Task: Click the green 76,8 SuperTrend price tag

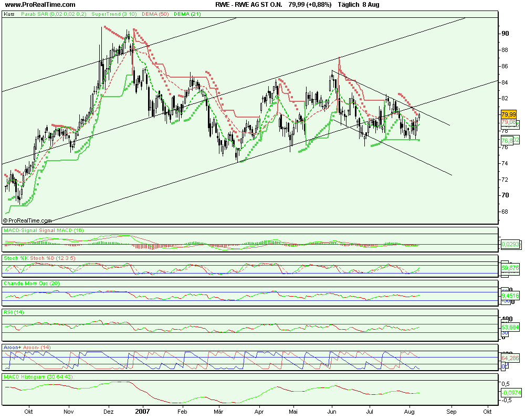Action: [507, 140]
